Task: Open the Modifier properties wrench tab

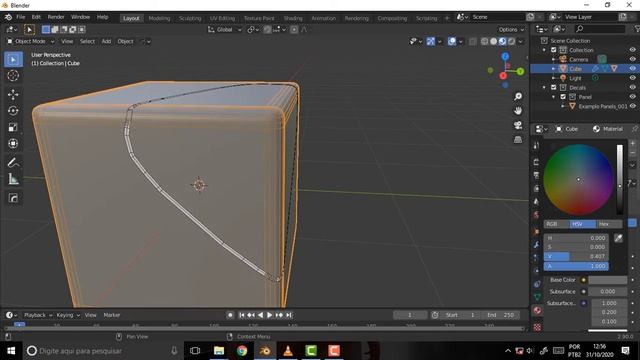Action: pos(537,244)
